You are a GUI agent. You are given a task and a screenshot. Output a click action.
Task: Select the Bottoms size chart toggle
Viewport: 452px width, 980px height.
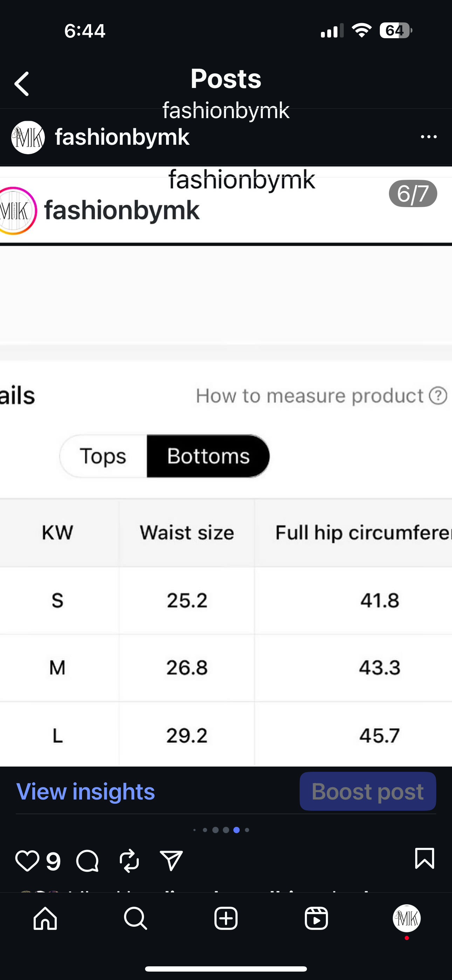(208, 456)
